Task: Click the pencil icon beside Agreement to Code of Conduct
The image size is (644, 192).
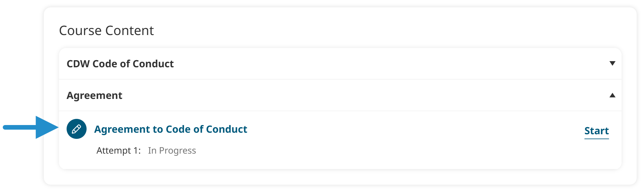Action: [76, 129]
